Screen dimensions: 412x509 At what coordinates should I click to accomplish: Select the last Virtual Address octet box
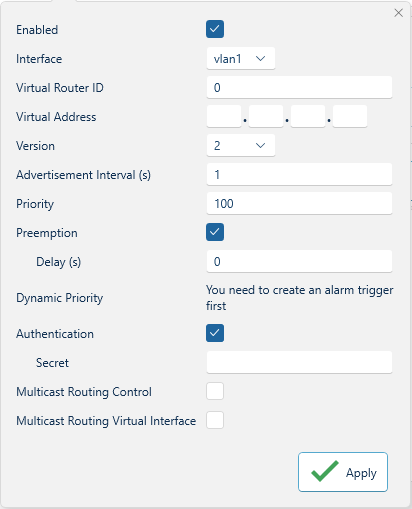click(350, 116)
